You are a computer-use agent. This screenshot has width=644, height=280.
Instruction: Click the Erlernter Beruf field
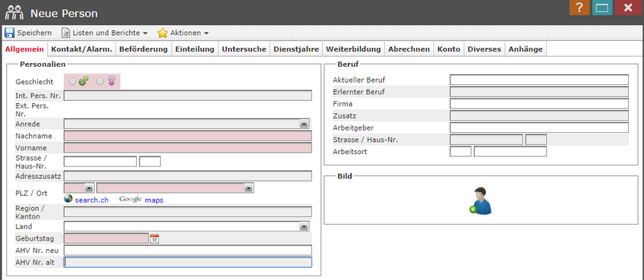pyautogui.click(x=539, y=92)
